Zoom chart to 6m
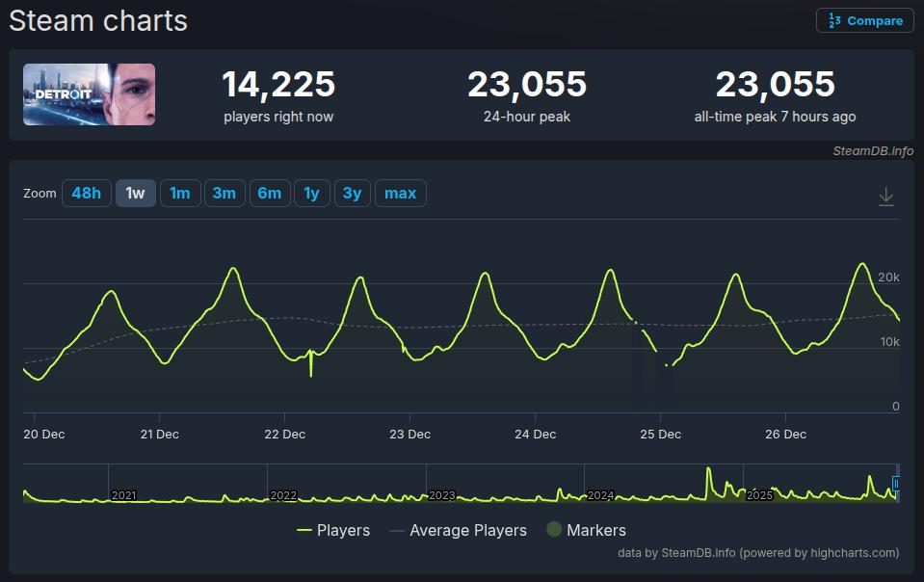Image resolution: width=924 pixels, height=582 pixels. pos(269,193)
